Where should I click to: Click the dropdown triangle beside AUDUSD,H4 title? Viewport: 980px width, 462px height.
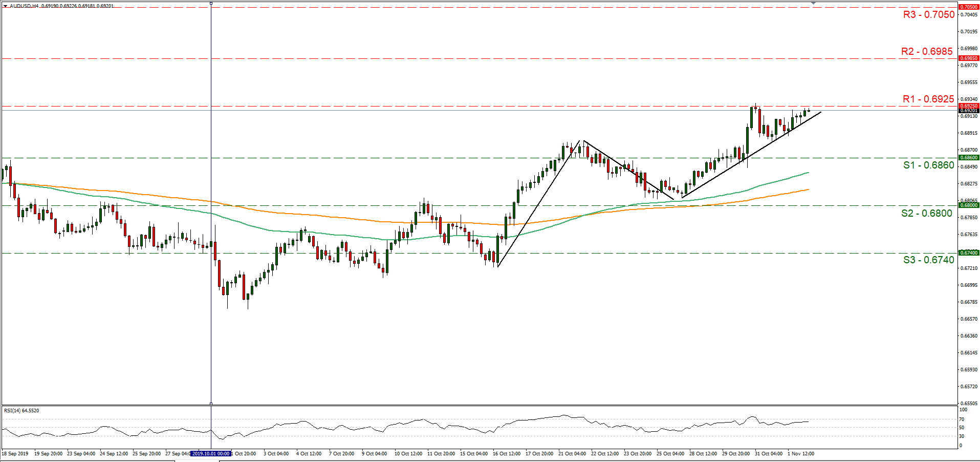point(6,6)
